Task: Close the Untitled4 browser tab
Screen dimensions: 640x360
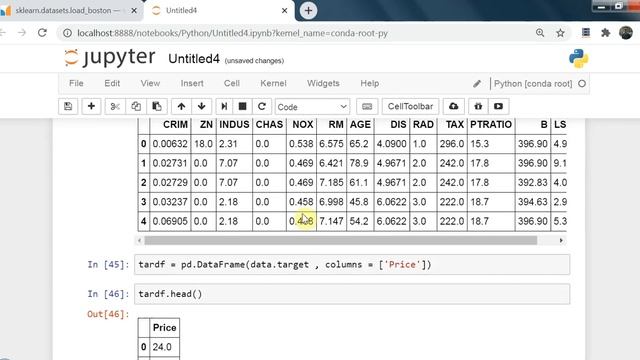Action: (x=284, y=11)
